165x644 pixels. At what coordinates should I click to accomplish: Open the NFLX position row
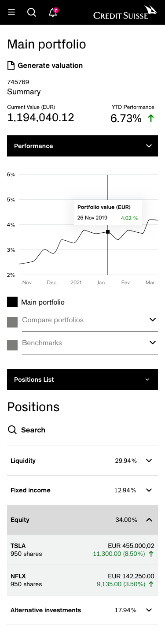82,580
